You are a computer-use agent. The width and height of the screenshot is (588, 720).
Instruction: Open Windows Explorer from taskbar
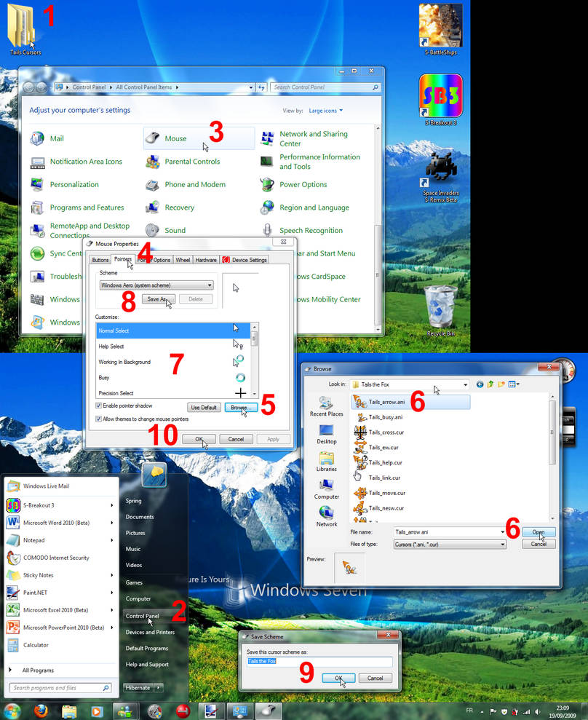[x=69, y=711]
